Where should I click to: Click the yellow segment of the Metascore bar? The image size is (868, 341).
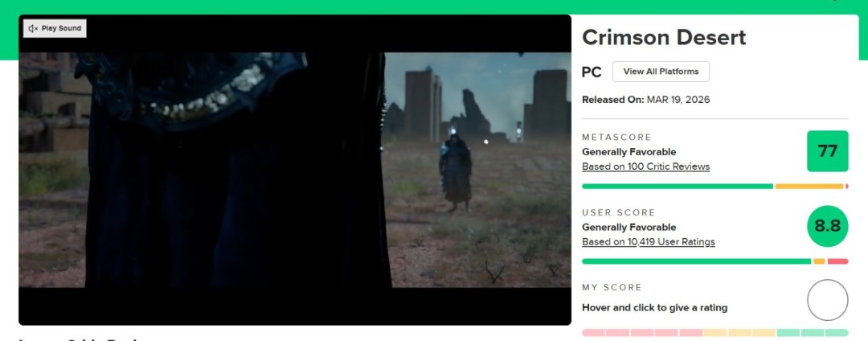coord(809,187)
